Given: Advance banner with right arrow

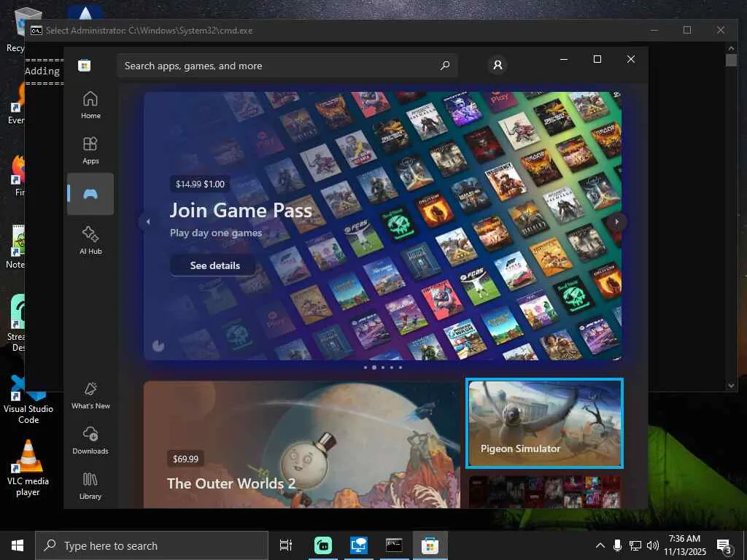Looking at the screenshot, I should (617, 222).
